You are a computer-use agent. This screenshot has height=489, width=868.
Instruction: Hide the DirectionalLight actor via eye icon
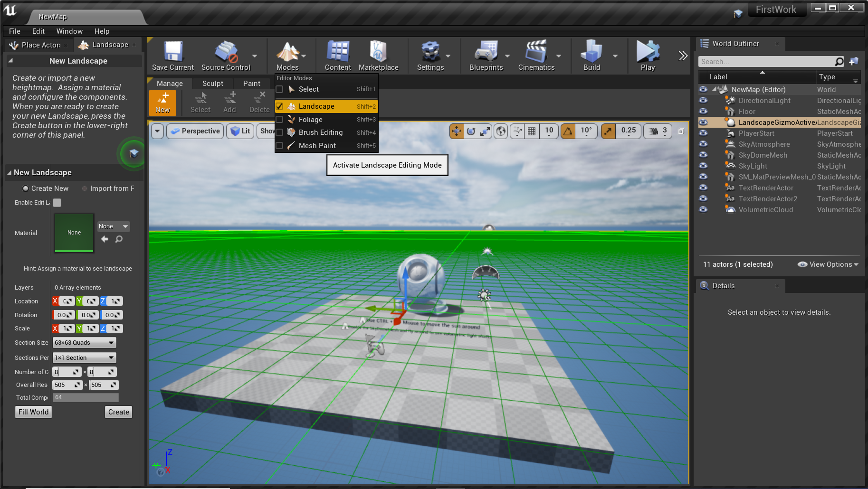click(703, 100)
